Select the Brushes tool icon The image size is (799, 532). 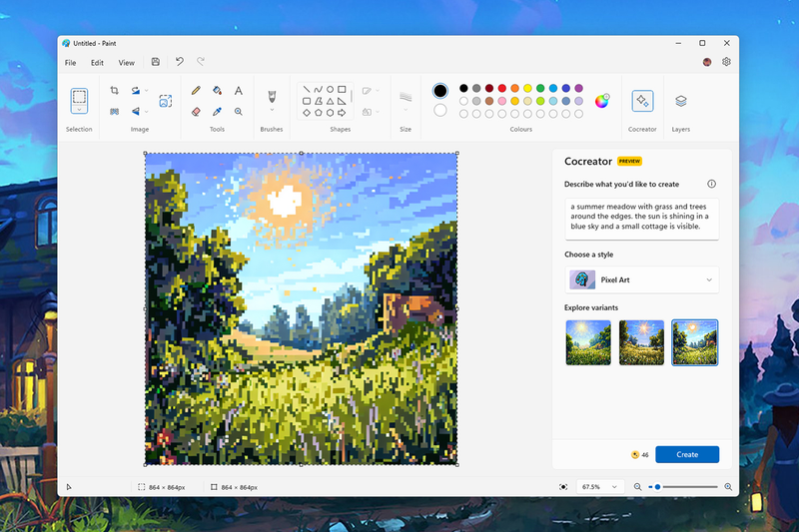pyautogui.click(x=272, y=96)
